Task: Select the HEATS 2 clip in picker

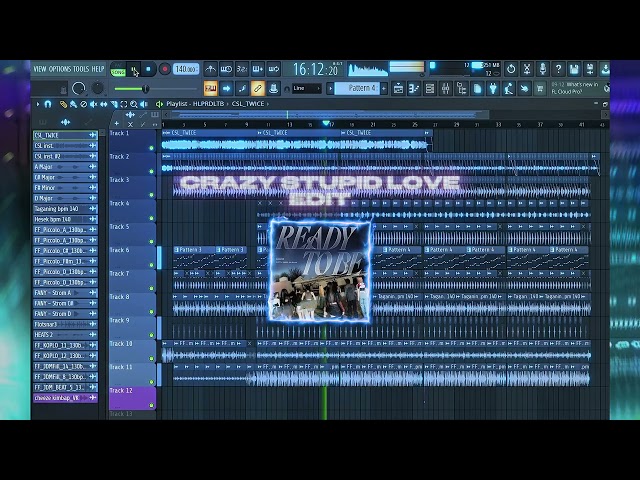Action: coord(65,335)
